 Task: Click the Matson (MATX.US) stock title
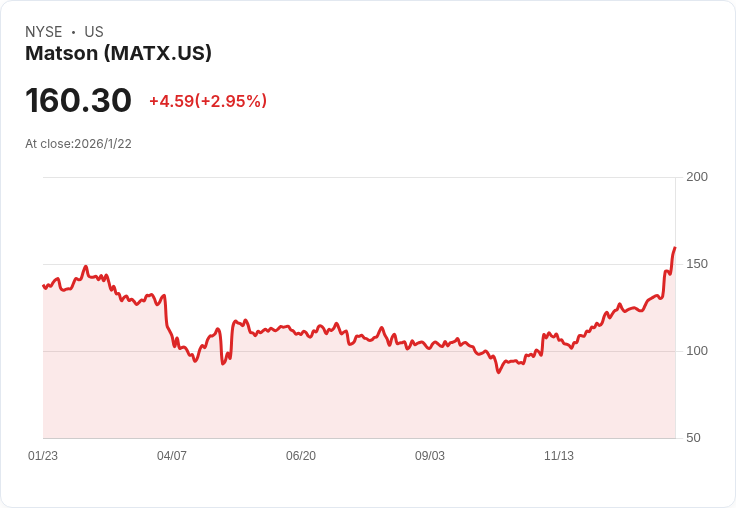point(118,54)
